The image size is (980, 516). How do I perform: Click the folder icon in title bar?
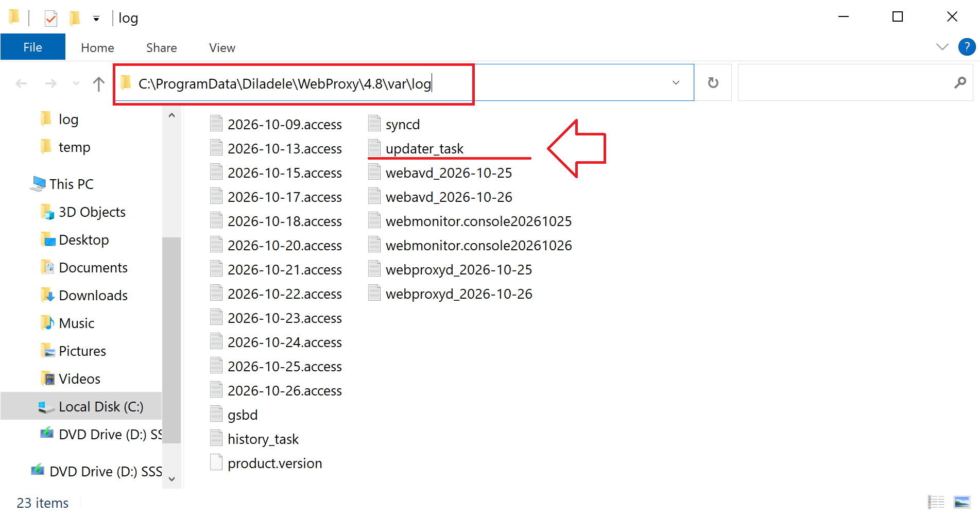pos(14,18)
